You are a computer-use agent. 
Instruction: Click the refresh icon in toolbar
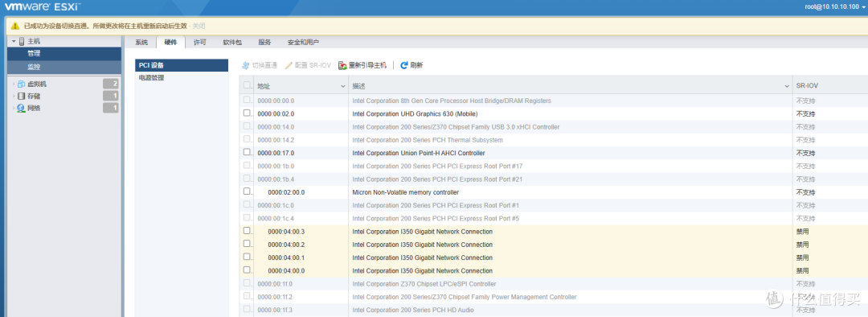[x=404, y=65]
